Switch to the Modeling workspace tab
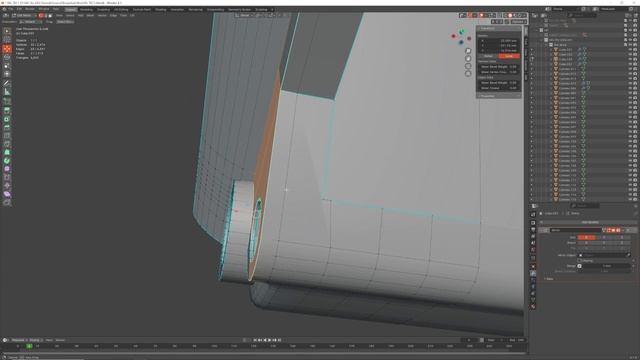Image resolution: width=640 pixels, height=360 pixels. [86, 9]
